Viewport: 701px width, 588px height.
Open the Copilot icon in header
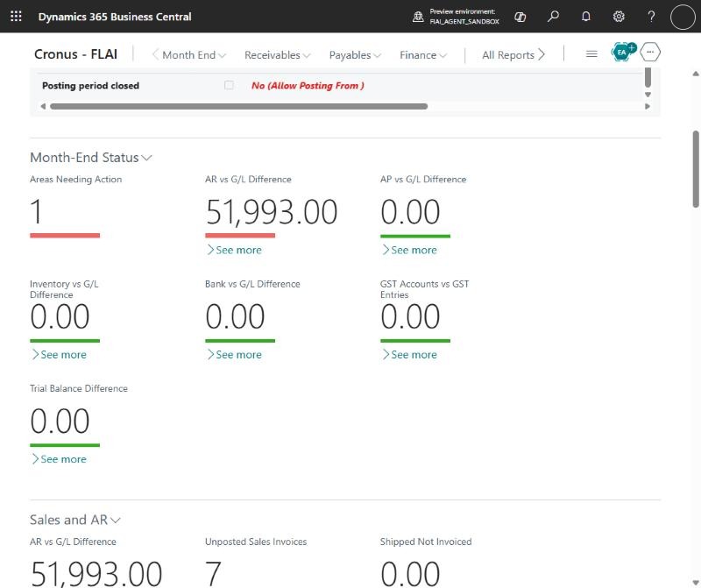(x=520, y=17)
